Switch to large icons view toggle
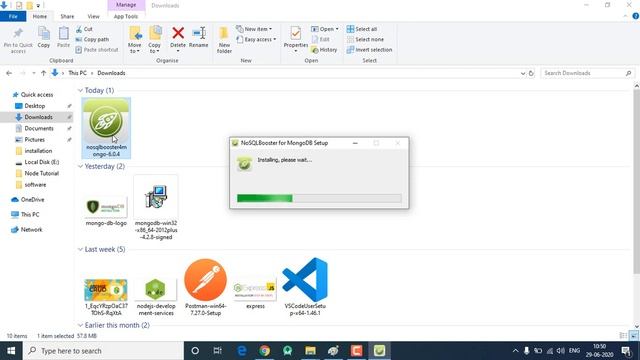Image resolution: width=640 pixels, height=360 pixels. [x=634, y=336]
